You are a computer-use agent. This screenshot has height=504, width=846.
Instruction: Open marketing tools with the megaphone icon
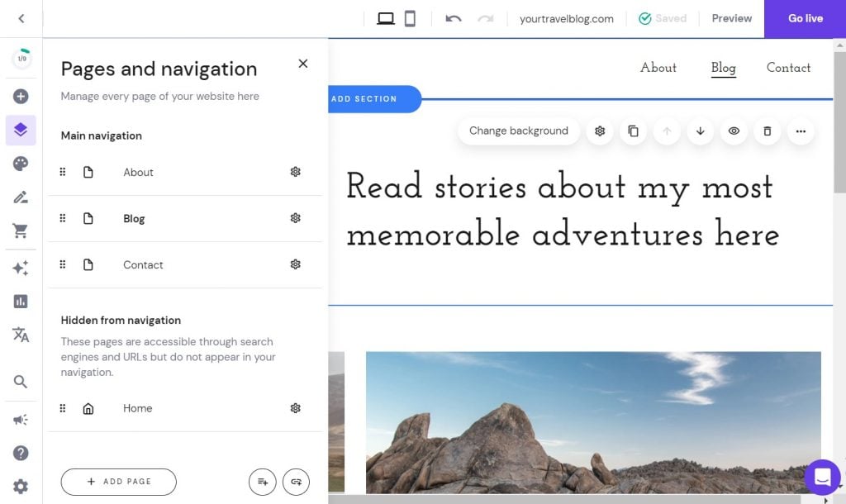(x=21, y=418)
